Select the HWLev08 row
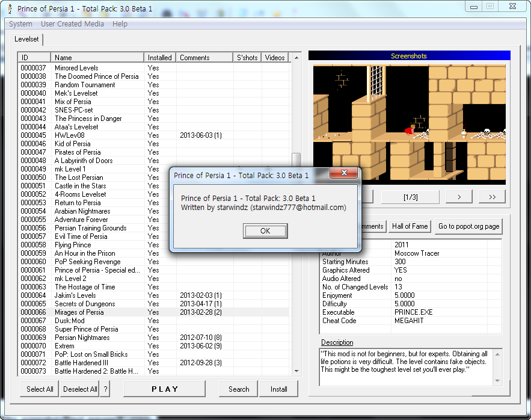Viewport: 531px width, 420px height. 154,135
